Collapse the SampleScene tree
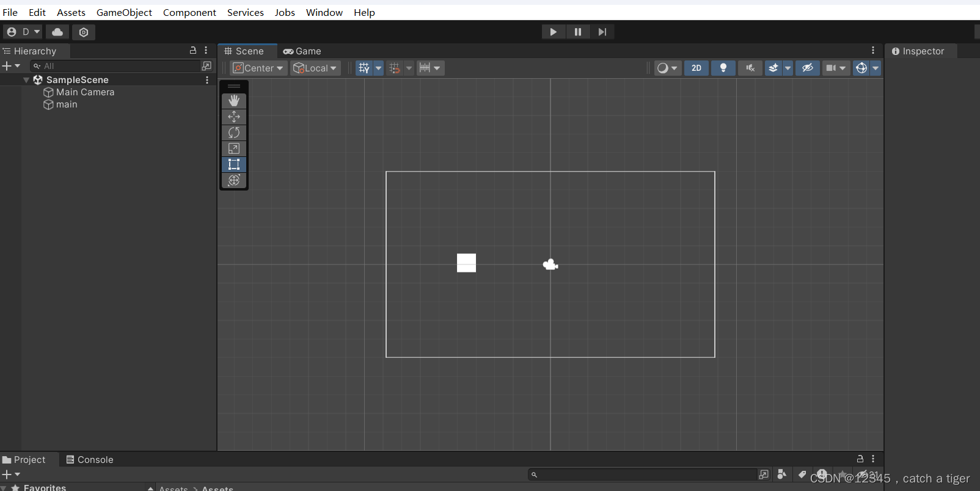Screen dimensions: 980x491 click(x=26, y=80)
